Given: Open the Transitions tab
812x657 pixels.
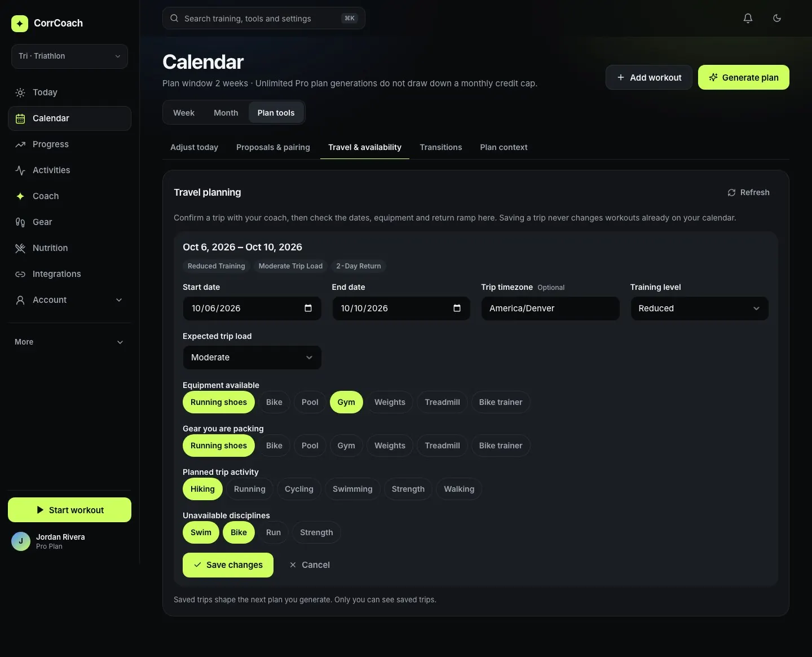Looking at the screenshot, I should tap(441, 147).
